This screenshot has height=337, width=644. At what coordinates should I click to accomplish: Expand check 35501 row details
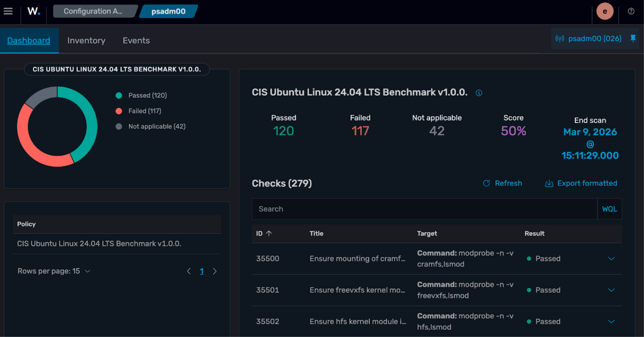tap(611, 290)
